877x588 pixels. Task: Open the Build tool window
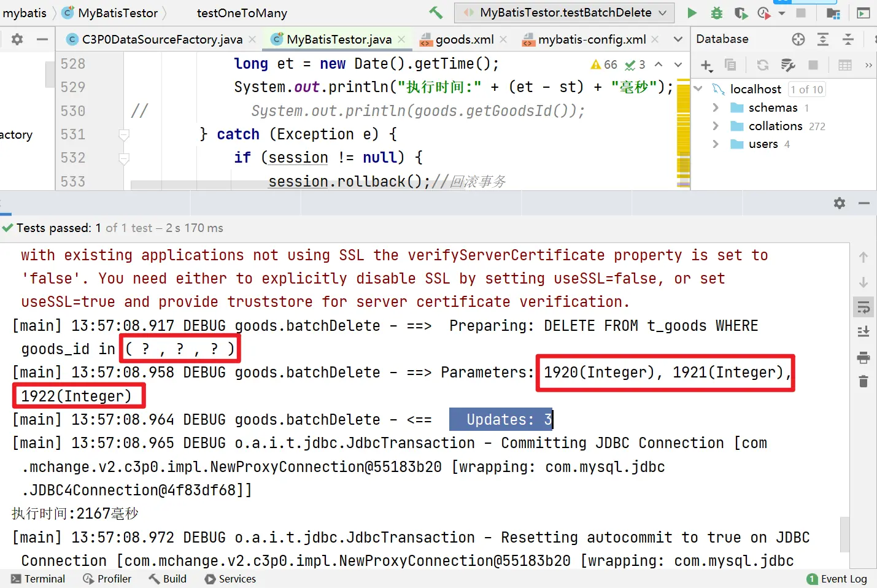pyautogui.click(x=168, y=579)
